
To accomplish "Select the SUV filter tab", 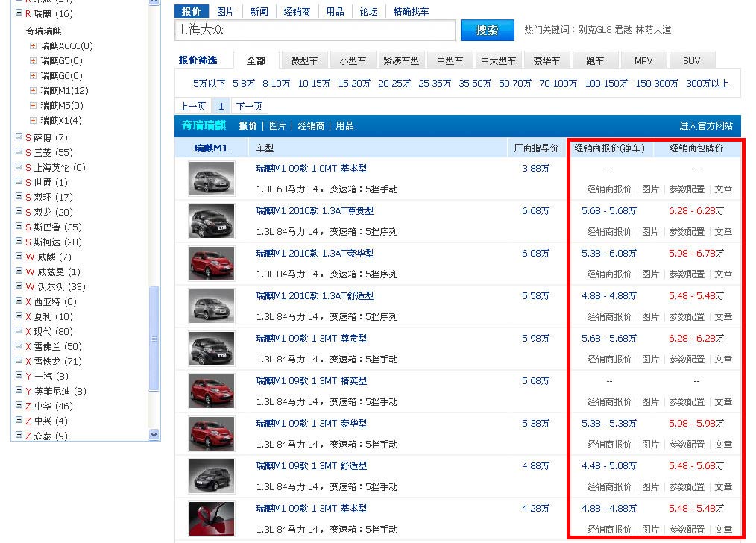I will (691, 60).
